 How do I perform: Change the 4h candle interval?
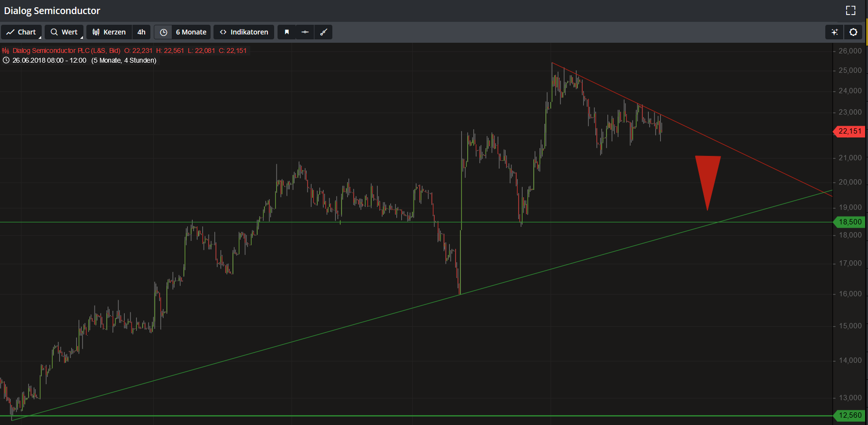click(x=141, y=32)
